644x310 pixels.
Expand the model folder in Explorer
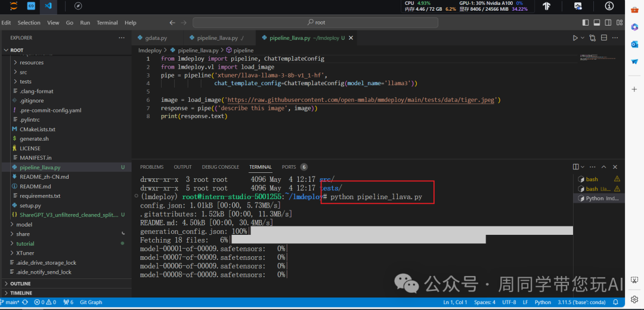[24, 224]
